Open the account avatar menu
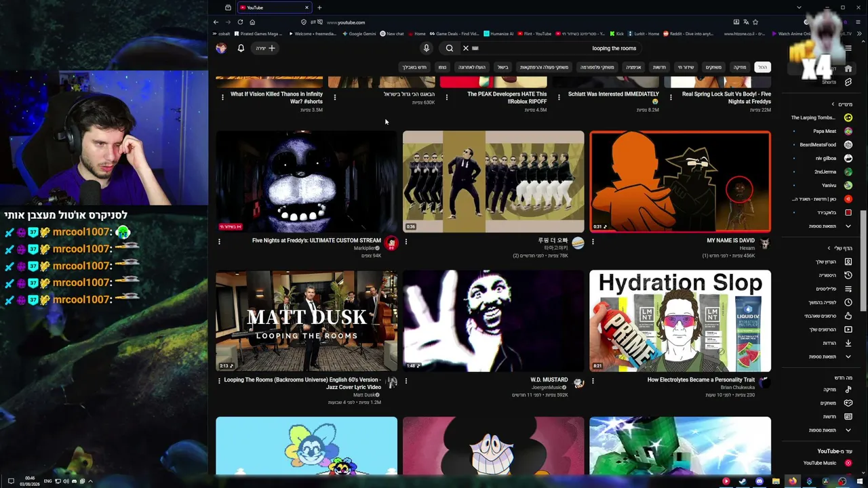The height and width of the screenshot is (488, 868). [x=221, y=48]
